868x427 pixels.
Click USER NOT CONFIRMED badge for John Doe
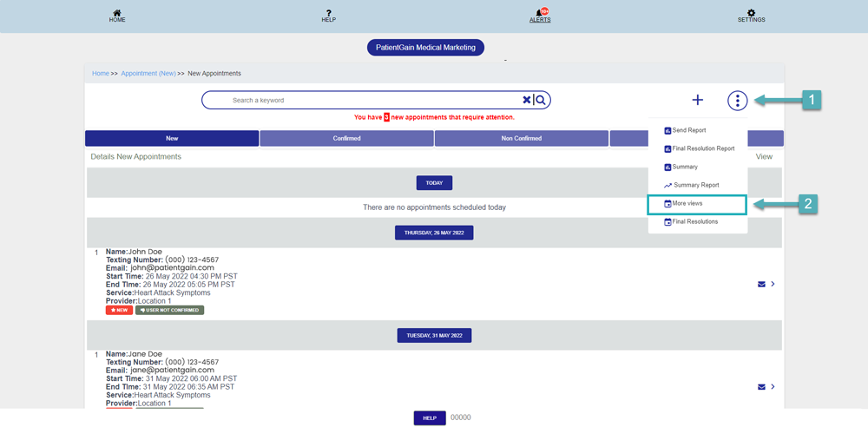tap(170, 310)
